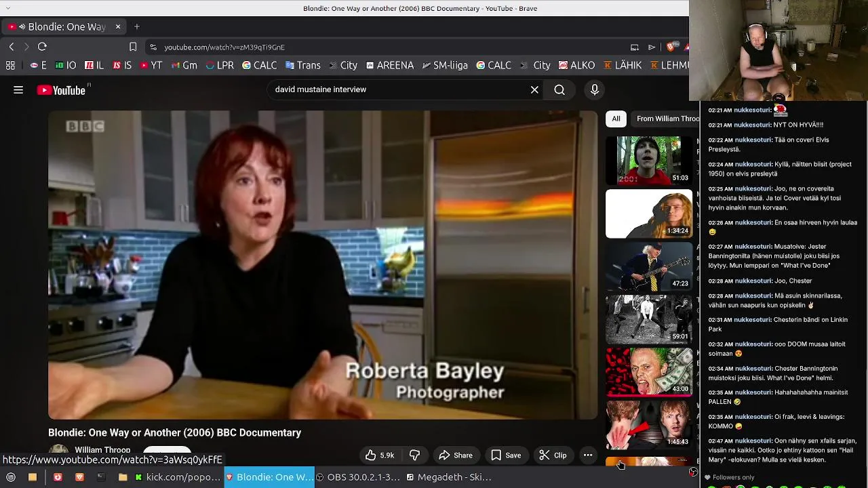Run the search with the magnifier icon
The image size is (868, 488).
(559, 89)
